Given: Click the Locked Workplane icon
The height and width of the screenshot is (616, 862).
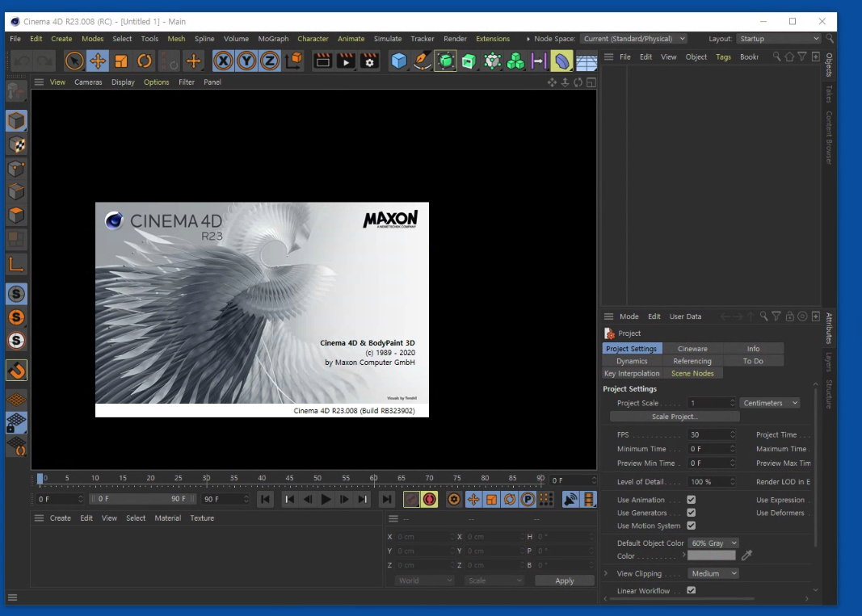Looking at the screenshot, I should 16,422.
